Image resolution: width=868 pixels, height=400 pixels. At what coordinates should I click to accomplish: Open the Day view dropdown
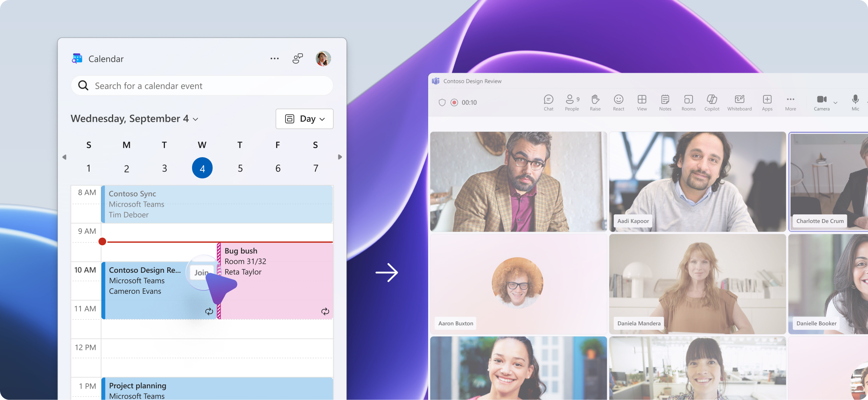304,119
